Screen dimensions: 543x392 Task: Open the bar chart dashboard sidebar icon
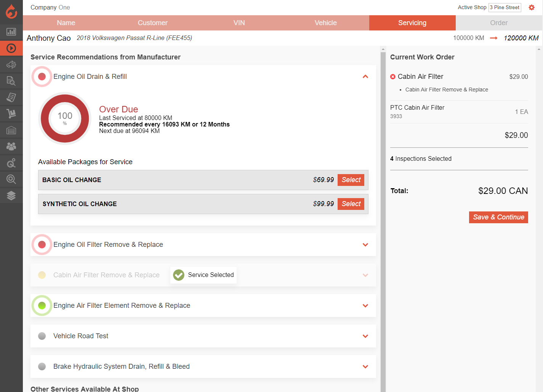coord(11,32)
